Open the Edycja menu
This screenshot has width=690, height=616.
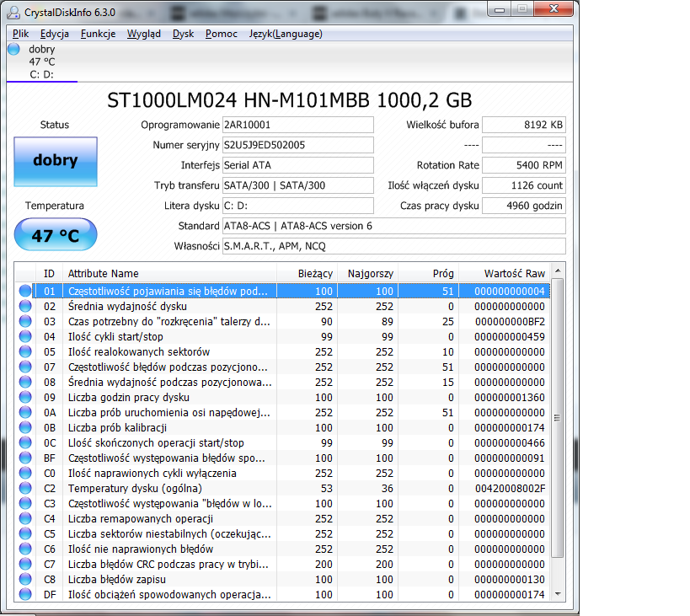point(55,34)
